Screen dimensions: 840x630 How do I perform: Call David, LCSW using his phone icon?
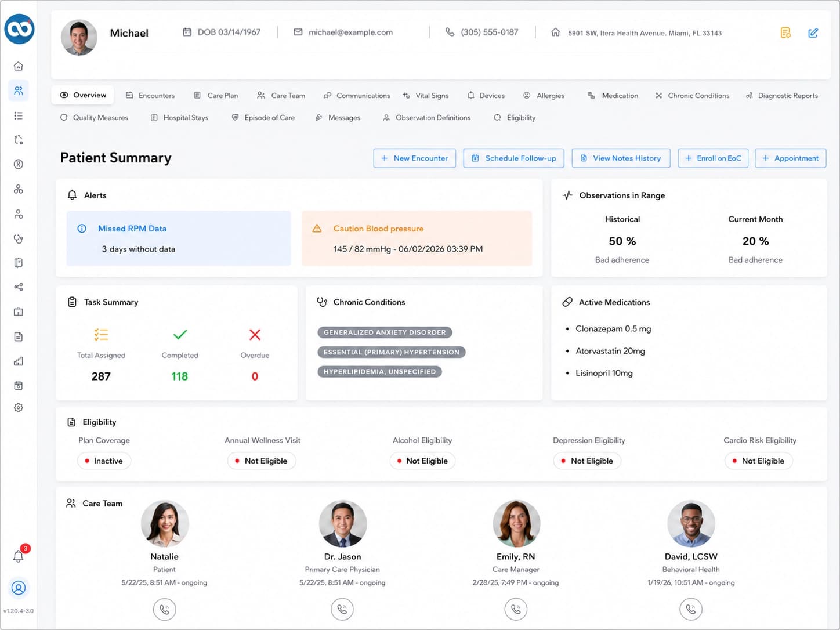pyautogui.click(x=691, y=609)
